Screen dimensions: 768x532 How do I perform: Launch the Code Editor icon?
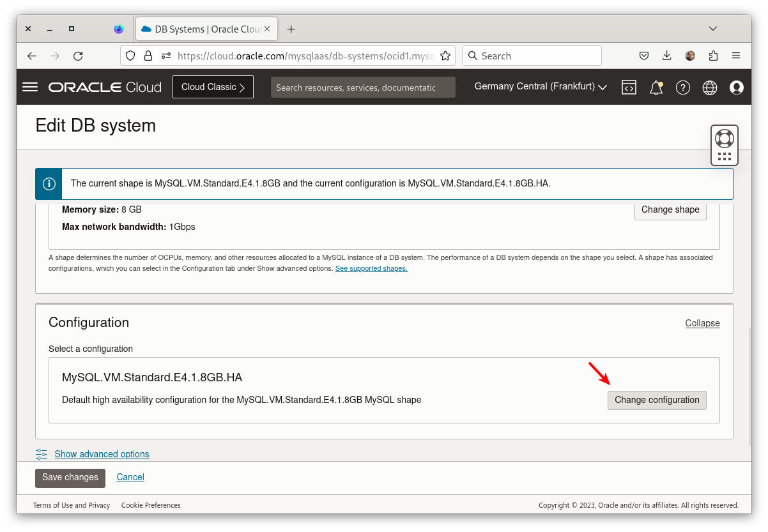(629, 87)
